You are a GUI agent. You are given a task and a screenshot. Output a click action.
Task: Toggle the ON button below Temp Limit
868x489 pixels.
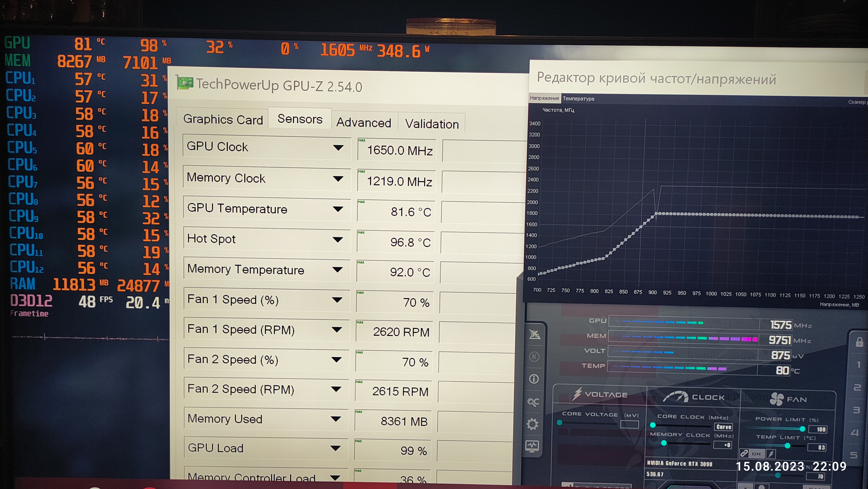756,454
